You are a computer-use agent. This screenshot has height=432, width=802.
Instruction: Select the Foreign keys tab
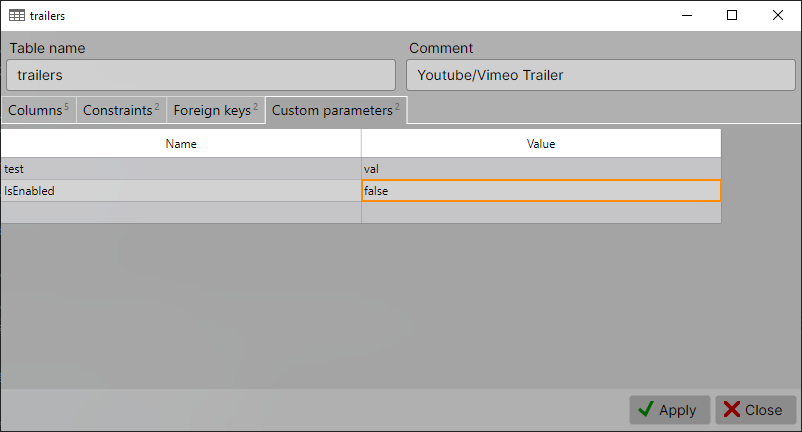(215, 110)
